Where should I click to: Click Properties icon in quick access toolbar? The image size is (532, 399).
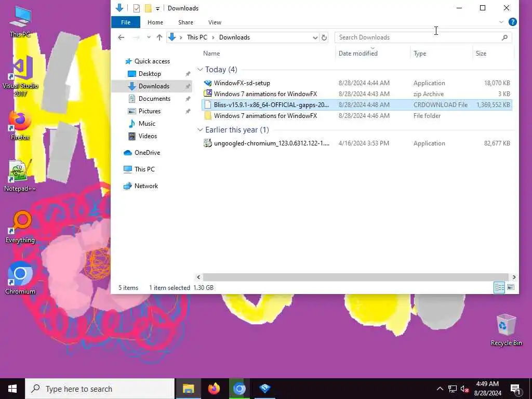click(137, 8)
